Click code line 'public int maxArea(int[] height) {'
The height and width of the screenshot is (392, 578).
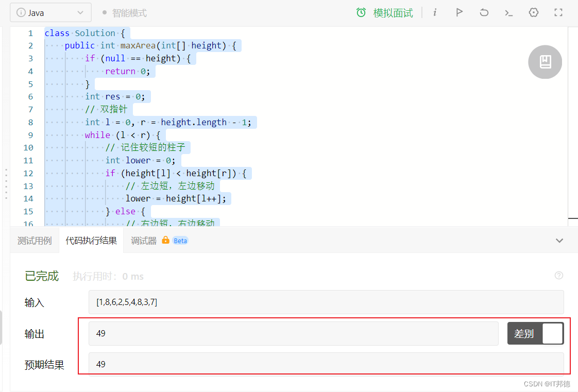pyautogui.click(x=150, y=46)
